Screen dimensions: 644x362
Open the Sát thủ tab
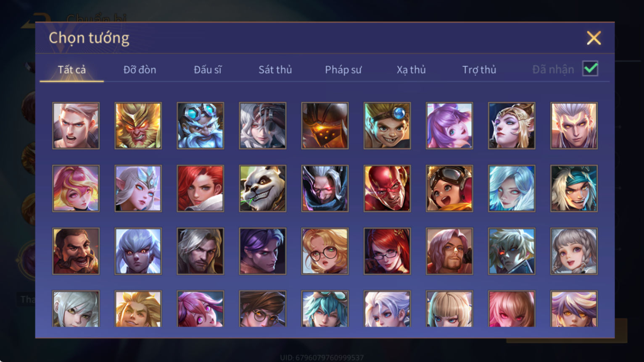point(275,70)
